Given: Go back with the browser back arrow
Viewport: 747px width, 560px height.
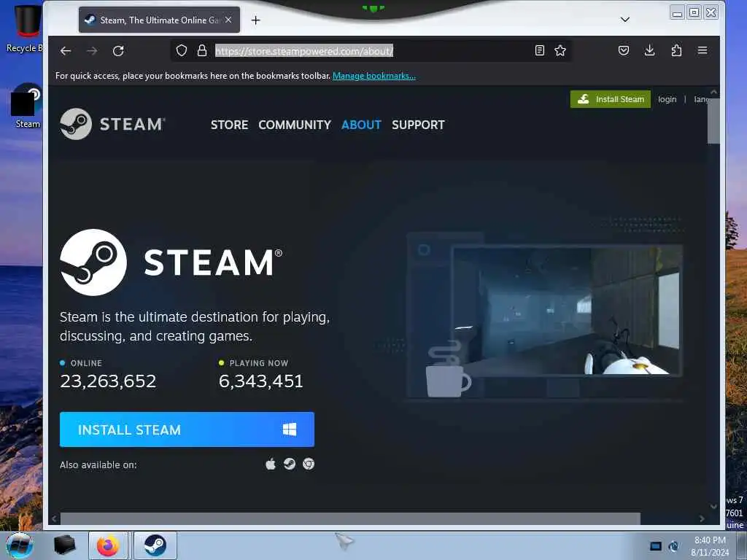Looking at the screenshot, I should 66,51.
